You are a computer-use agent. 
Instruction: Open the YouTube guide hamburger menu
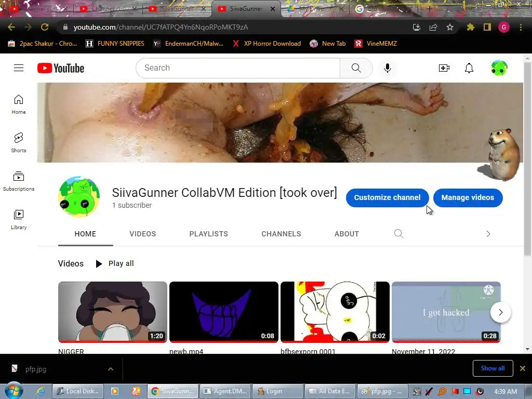pyautogui.click(x=19, y=68)
